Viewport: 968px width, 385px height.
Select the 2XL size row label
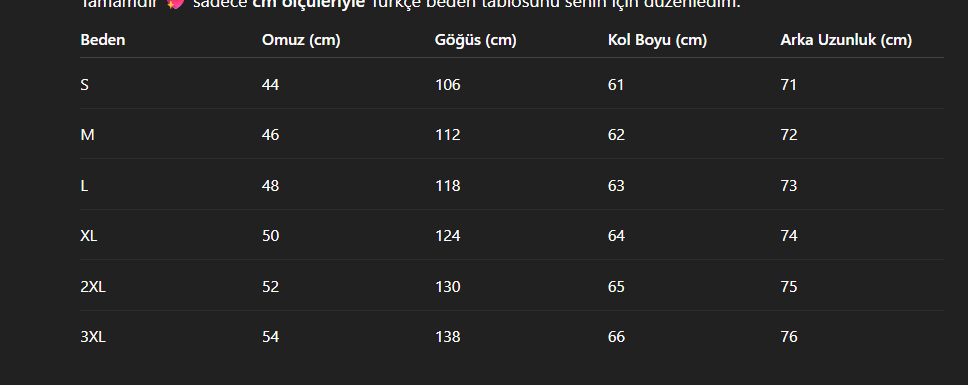pos(93,287)
